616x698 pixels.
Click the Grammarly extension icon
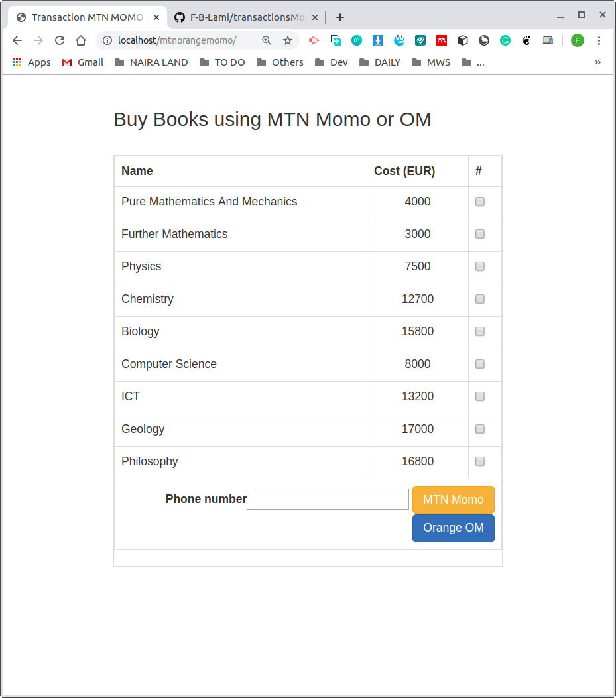(x=505, y=40)
